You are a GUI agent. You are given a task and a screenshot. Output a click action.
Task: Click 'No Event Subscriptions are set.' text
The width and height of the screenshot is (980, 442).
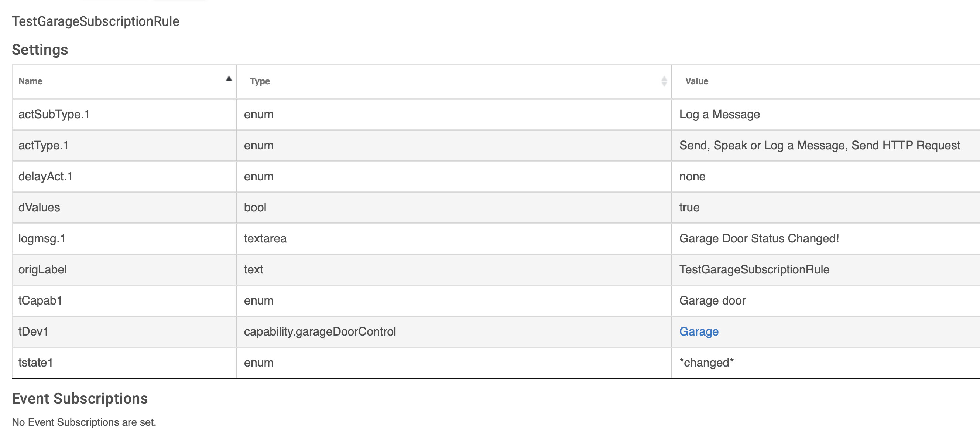pos(84,422)
